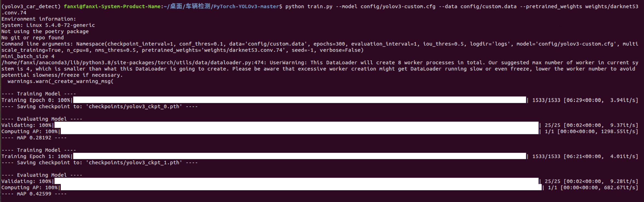Click the (yolov3_car_detect) environment label
The image size is (644, 202).
(x=31, y=6)
